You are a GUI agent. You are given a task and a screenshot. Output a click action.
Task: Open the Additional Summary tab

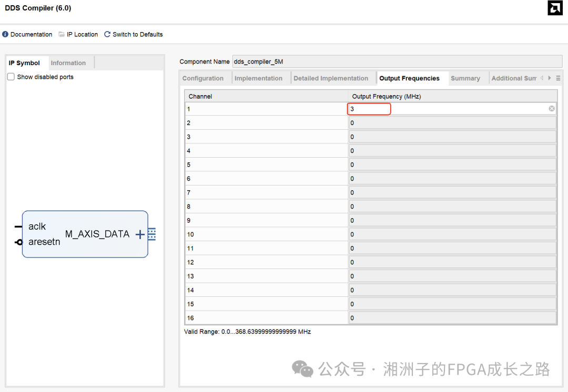pyautogui.click(x=514, y=78)
